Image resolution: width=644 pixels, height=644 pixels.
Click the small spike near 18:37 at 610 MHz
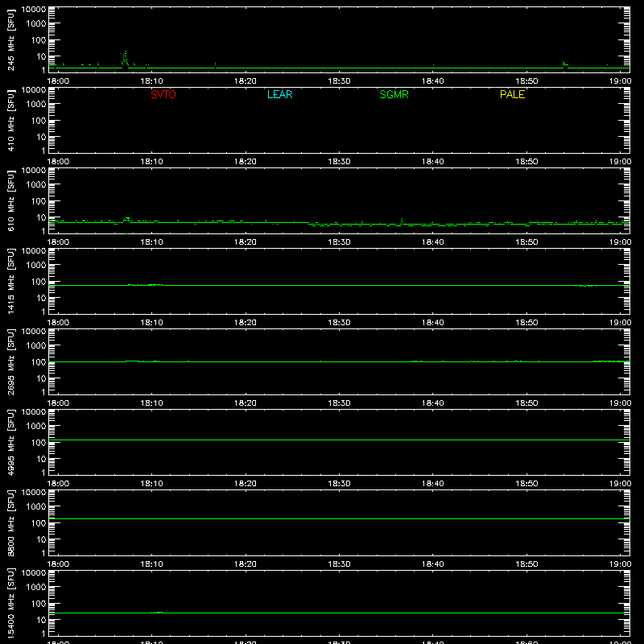point(402,221)
